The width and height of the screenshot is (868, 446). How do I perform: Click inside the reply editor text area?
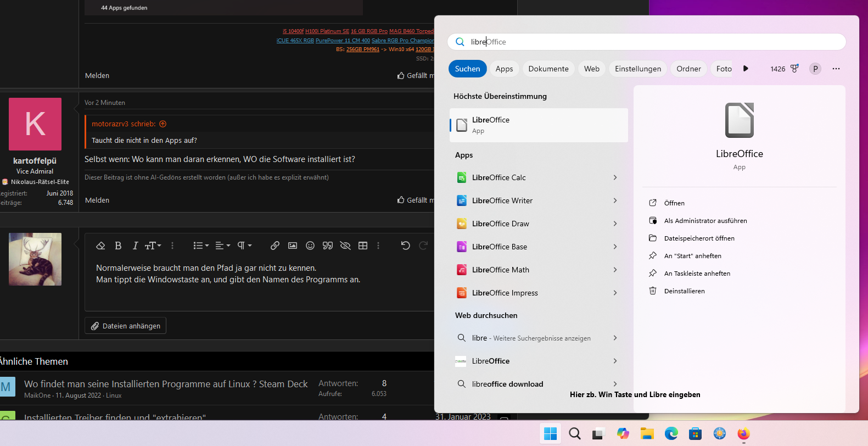259,286
